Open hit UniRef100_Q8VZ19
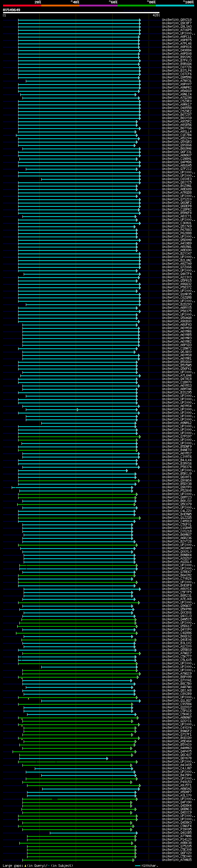Image resolution: width=197 pixels, height=868 pixels. point(177,20)
